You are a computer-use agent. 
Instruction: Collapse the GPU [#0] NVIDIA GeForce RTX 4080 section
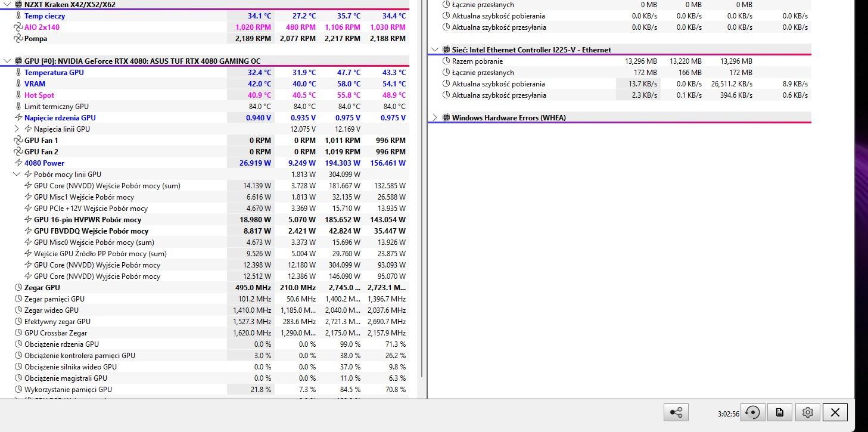(7, 61)
